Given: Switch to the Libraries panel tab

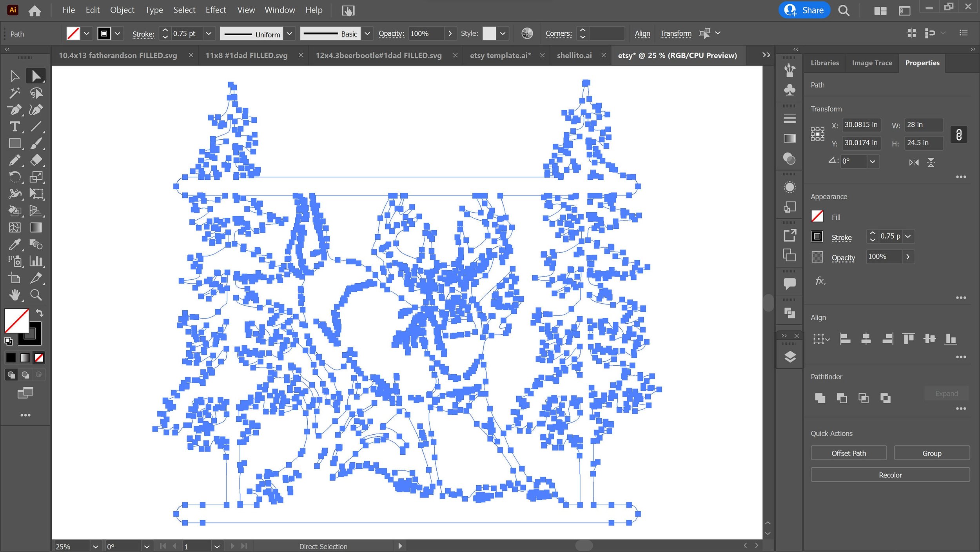Looking at the screenshot, I should coord(824,63).
